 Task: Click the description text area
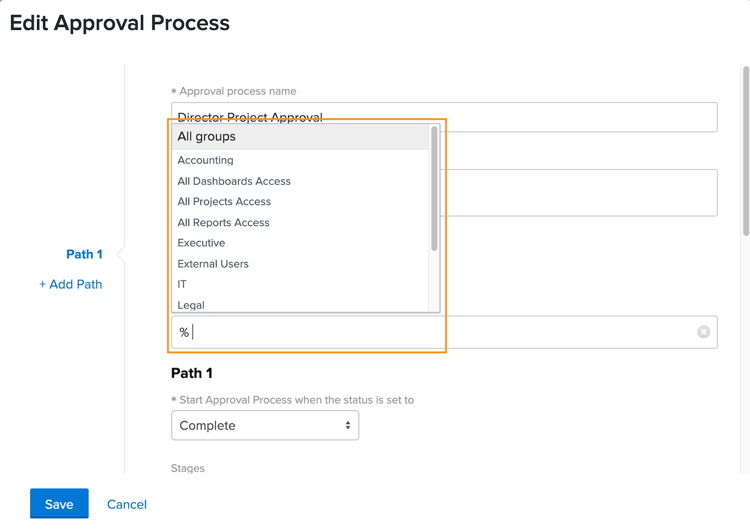click(580, 192)
